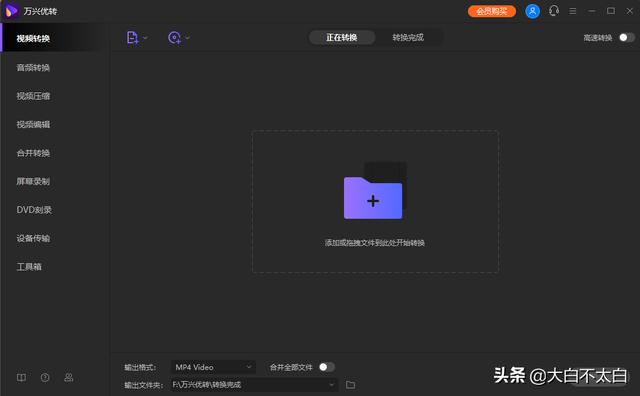Open the user guide book icon
This screenshot has height=396, width=640.
click(x=21, y=378)
